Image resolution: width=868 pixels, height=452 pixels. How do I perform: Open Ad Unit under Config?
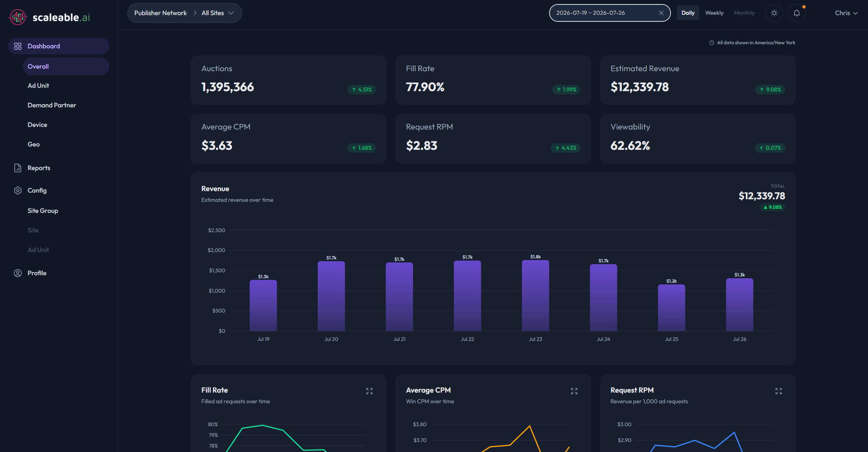pos(38,250)
